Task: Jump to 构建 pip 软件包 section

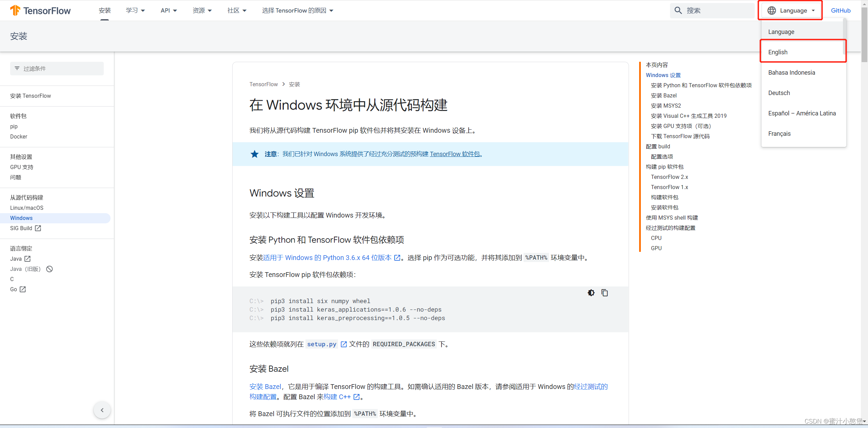Action: pyautogui.click(x=665, y=167)
